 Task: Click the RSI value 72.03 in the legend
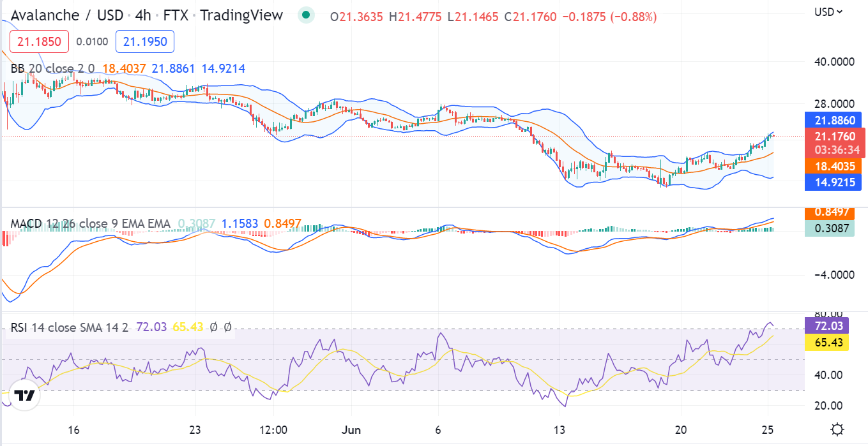coord(151,327)
